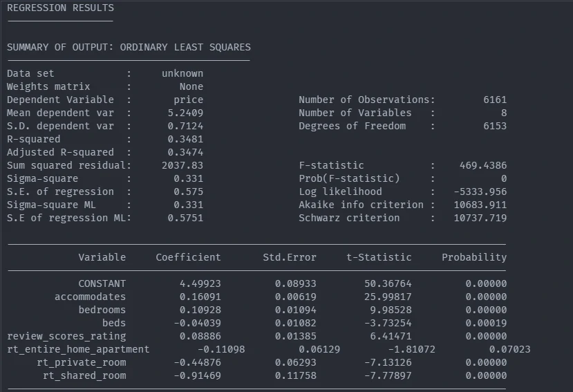
Task: Click the CONSTANT t-statistic 50.36764
Action: coord(388,283)
